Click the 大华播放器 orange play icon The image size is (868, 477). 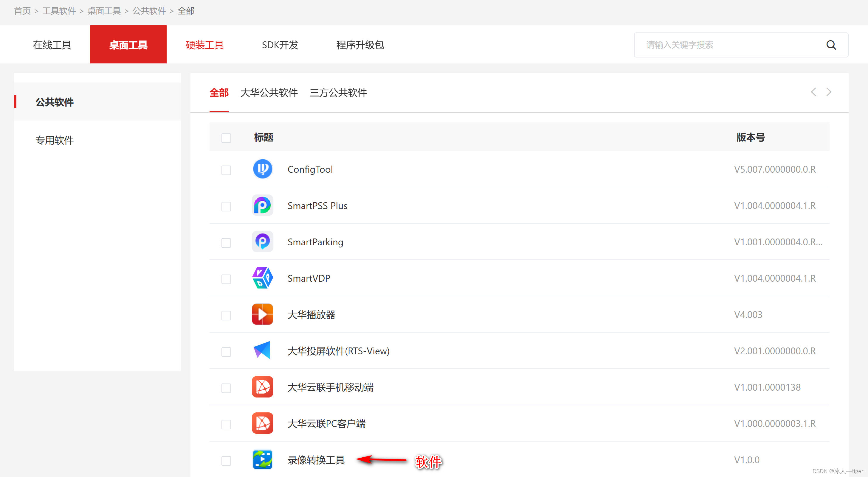(x=263, y=314)
